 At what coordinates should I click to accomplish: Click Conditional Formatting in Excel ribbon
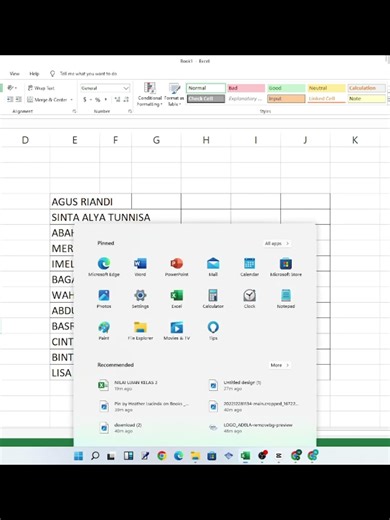tap(150, 94)
